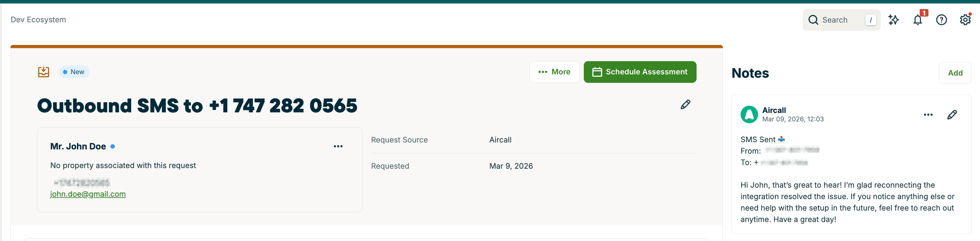Click the blurred client phone number
This screenshot has width=980, height=241.
click(82, 183)
